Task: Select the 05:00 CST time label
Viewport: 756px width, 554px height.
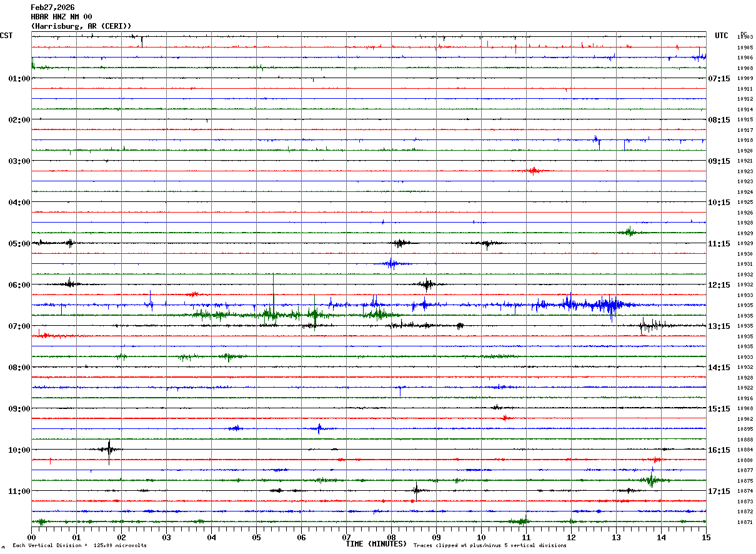Action: pyautogui.click(x=19, y=244)
